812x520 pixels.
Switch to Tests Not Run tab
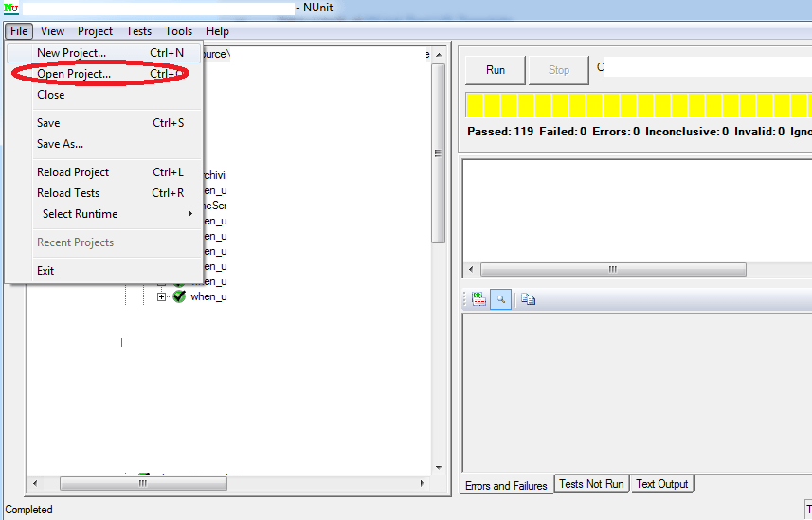pyautogui.click(x=591, y=484)
